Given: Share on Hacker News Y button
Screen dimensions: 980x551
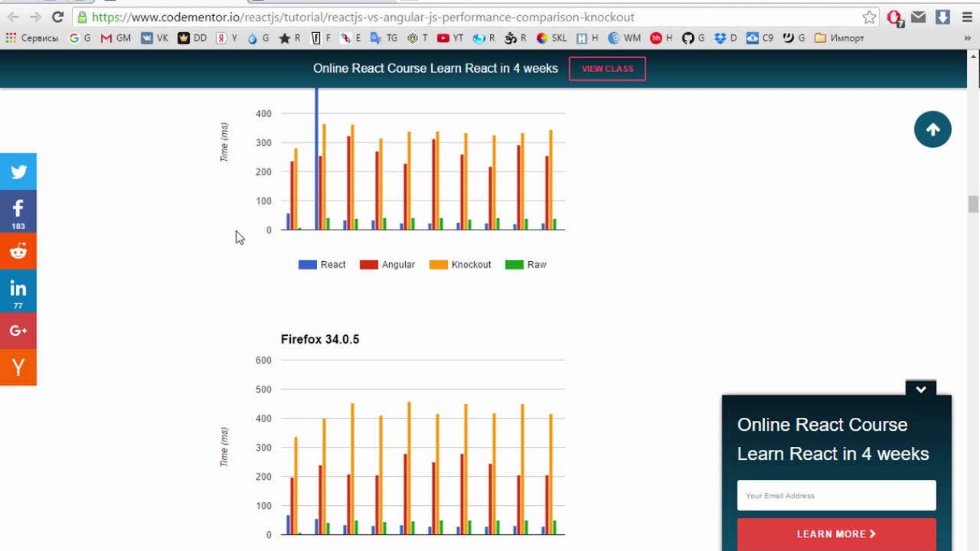Looking at the screenshot, I should point(18,367).
